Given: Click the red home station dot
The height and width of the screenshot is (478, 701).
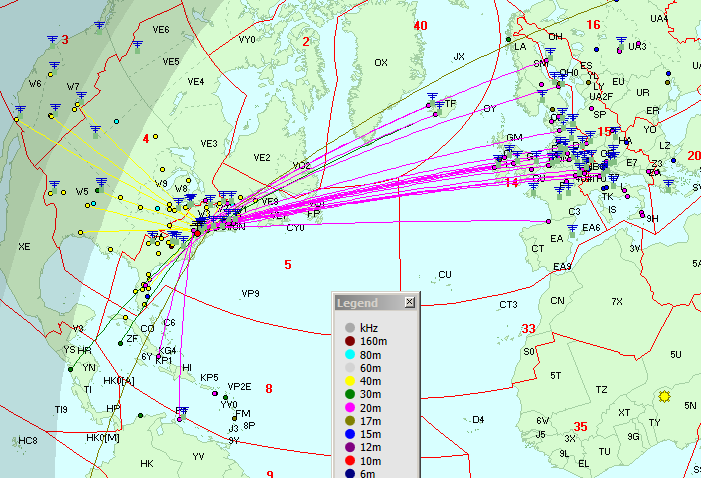Looking at the screenshot, I should point(197,233).
